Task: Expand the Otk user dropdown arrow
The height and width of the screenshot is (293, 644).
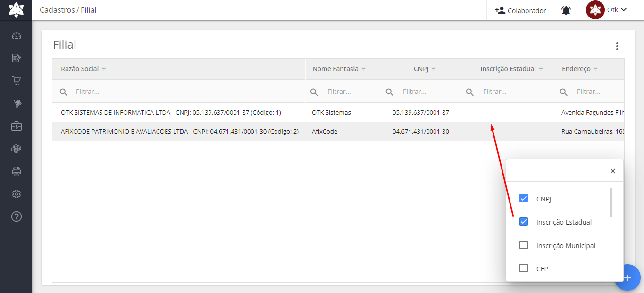Action: pyautogui.click(x=624, y=10)
